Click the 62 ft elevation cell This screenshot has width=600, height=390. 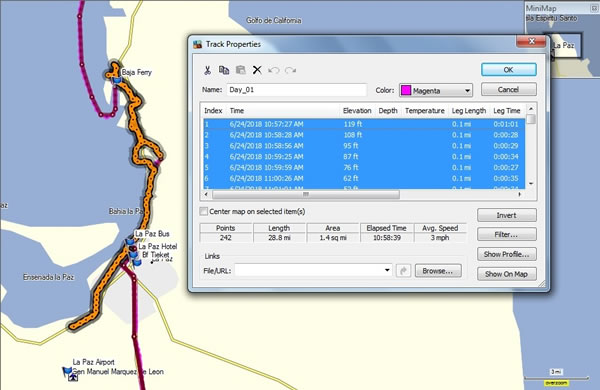tap(351, 178)
